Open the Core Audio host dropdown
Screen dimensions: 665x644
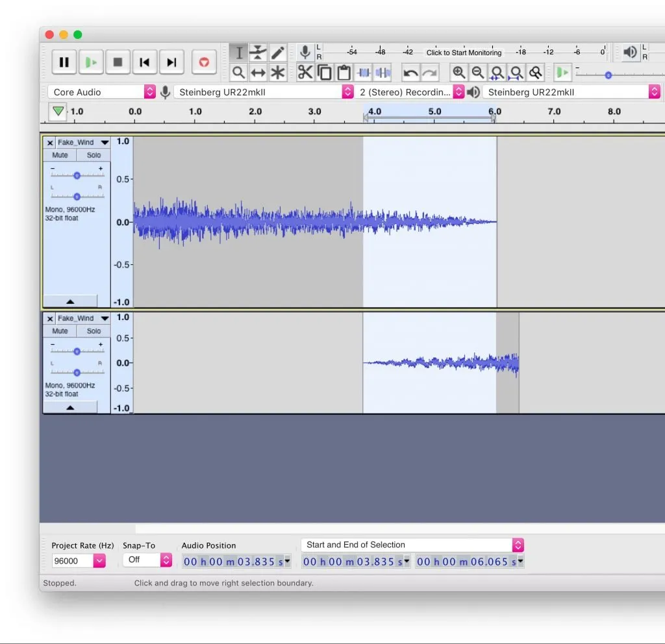102,92
